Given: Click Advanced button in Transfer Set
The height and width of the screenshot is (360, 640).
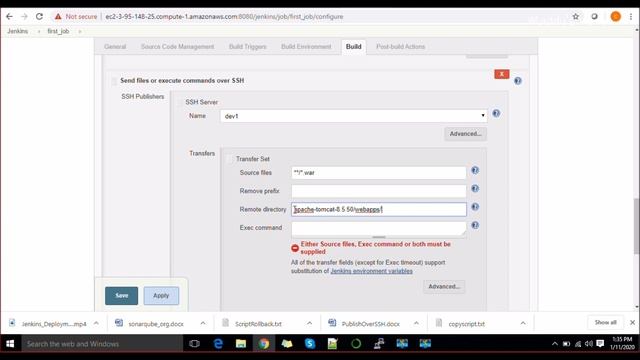Looking at the screenshot, I should 444,287.
